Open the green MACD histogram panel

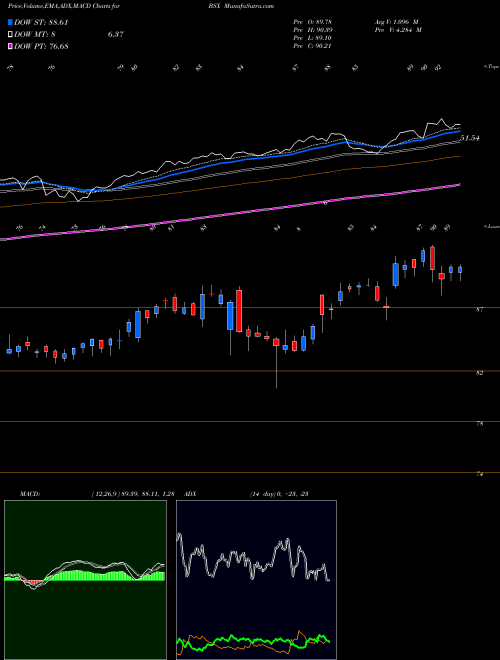click(x=85, y=580)
